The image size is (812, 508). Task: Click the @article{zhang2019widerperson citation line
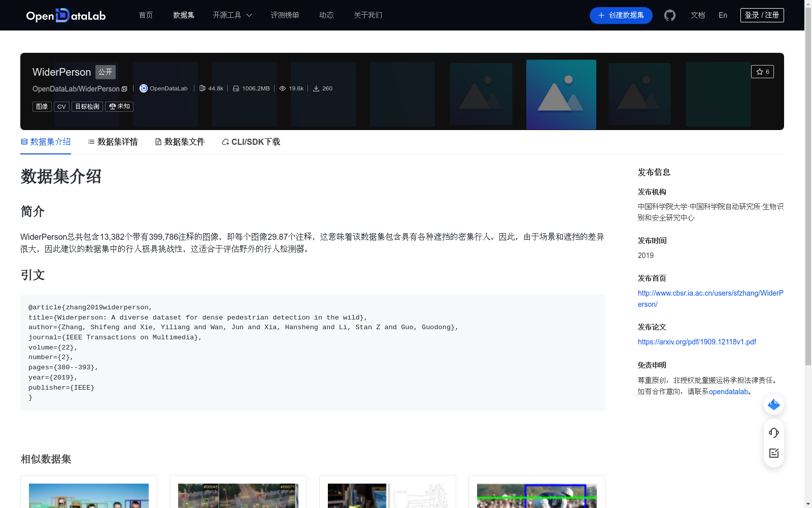90,307
